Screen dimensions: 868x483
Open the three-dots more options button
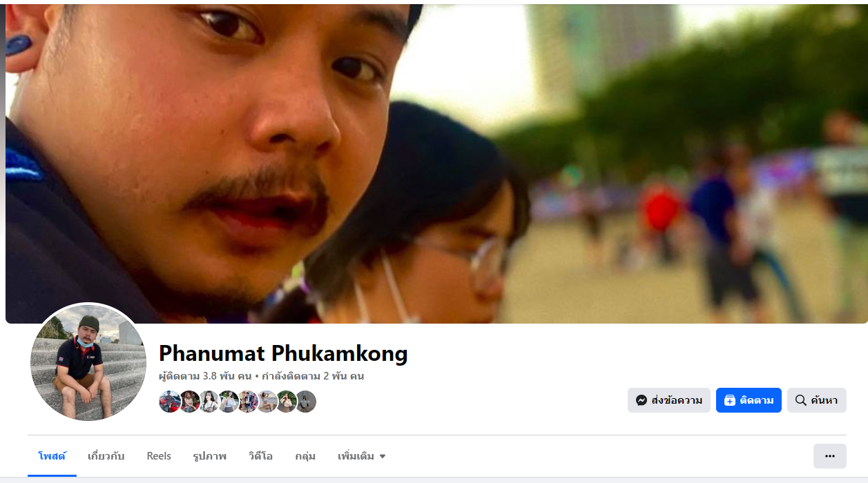coord(830,456)
